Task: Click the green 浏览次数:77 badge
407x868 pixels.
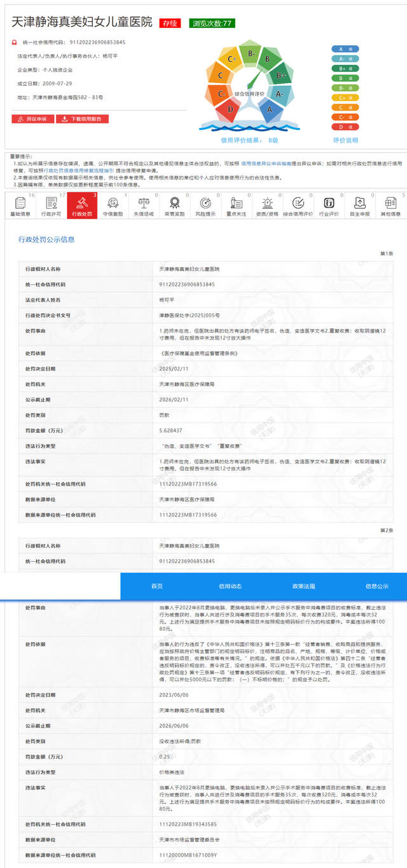Action: click(212, 24)
